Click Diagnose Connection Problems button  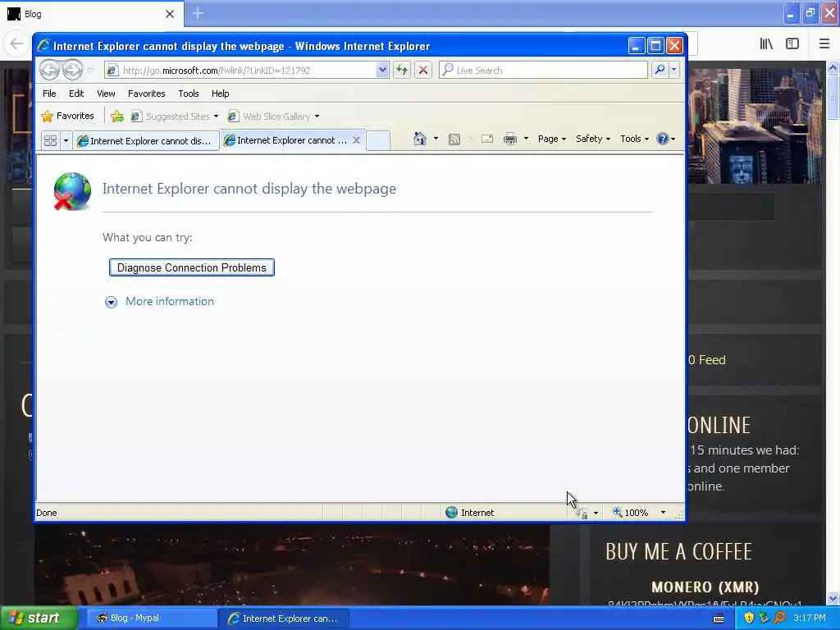pos(192,267)
